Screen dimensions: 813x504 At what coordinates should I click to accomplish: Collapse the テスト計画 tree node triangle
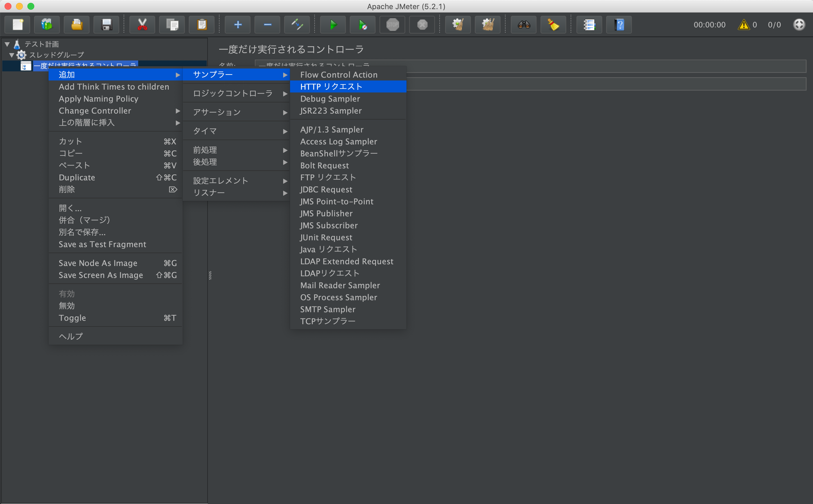(7, 44)
